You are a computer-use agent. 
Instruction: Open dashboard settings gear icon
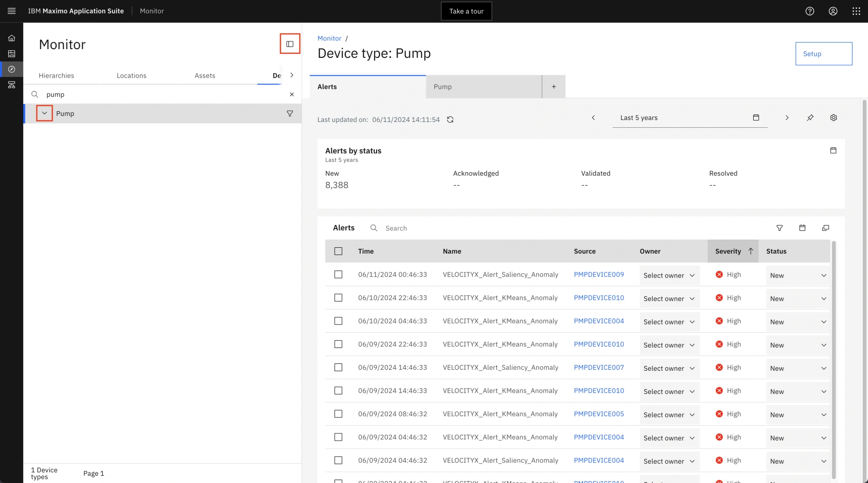pos(833,118)
